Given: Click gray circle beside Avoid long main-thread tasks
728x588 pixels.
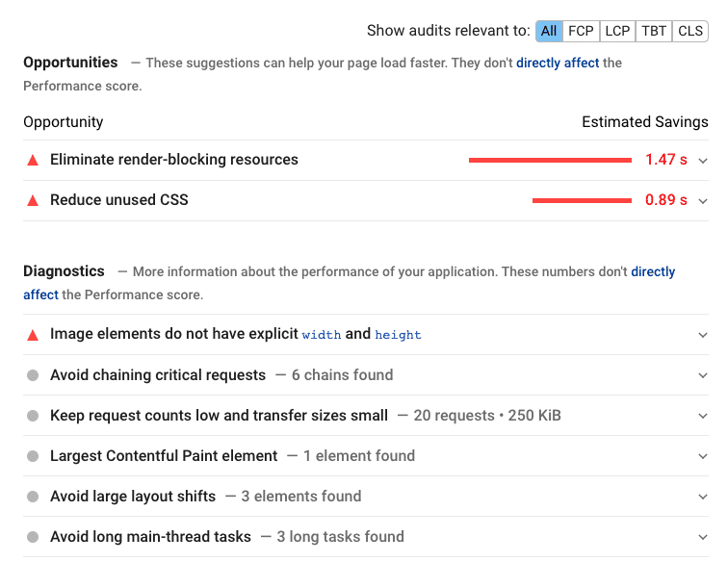Looking at the screenshot, I should pyautogui.click(x=32, y=537).
